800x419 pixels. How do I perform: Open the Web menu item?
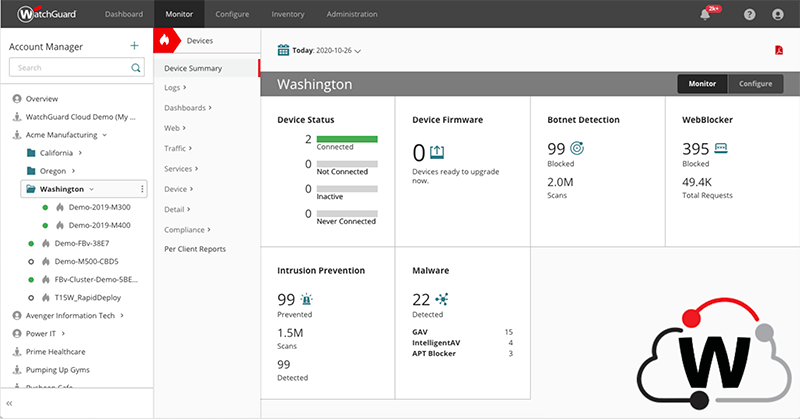(x=175, y=128)
